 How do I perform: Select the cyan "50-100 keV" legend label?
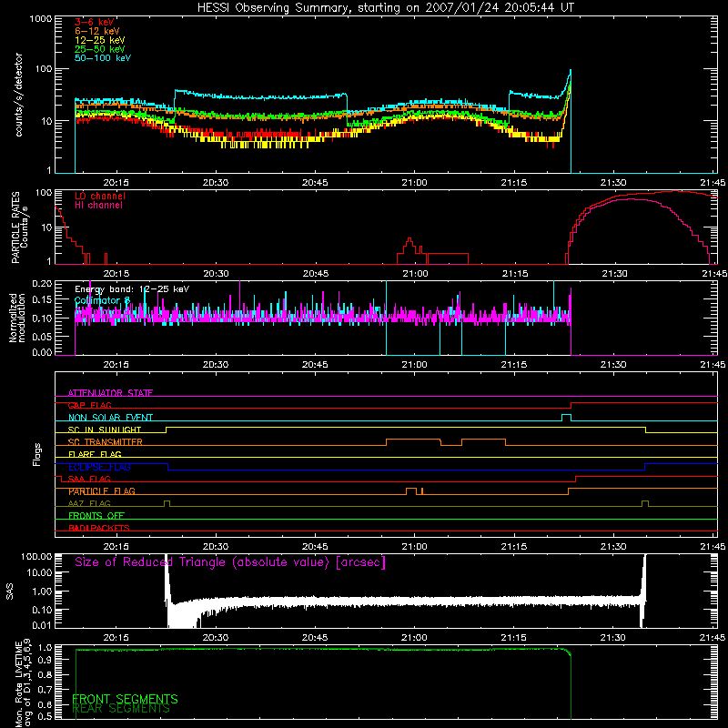[x=103, y=58]
